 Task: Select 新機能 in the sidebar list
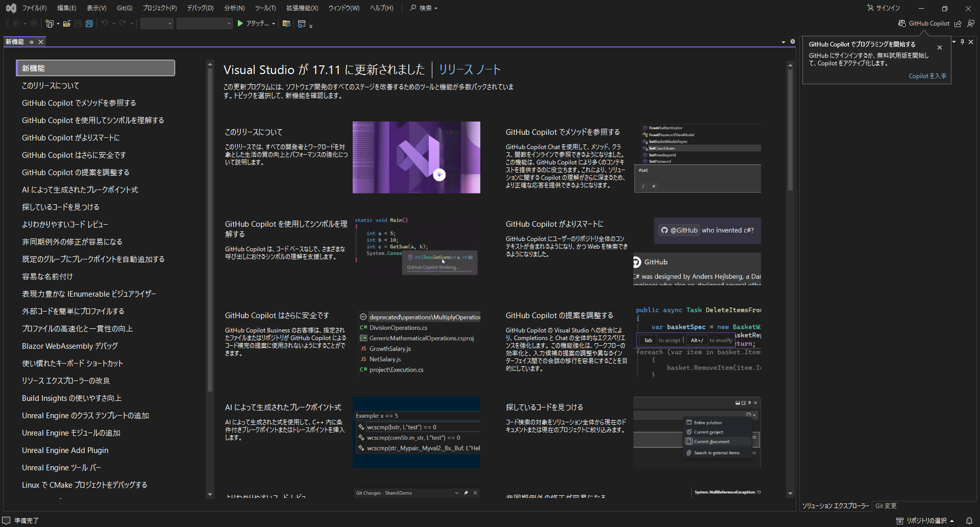95,67
